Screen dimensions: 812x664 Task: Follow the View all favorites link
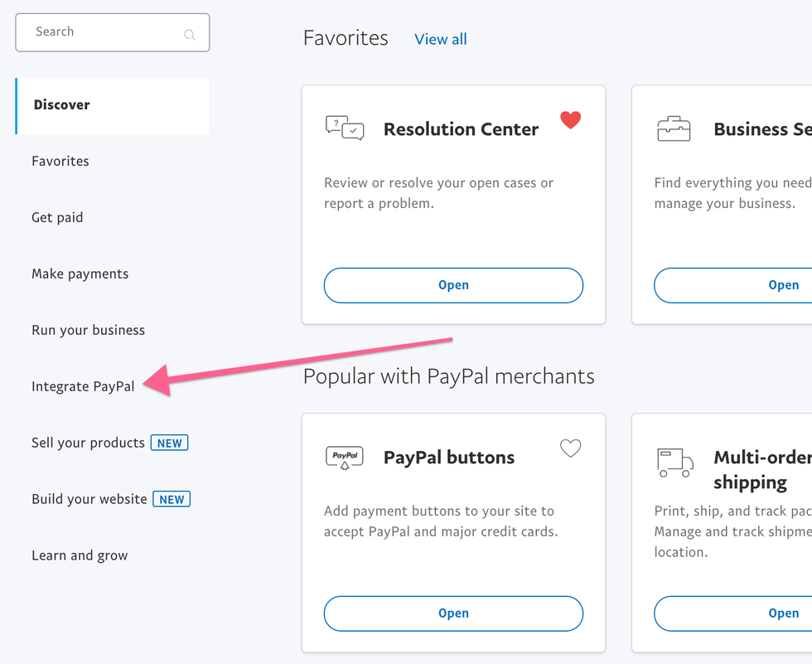(440, 39)
